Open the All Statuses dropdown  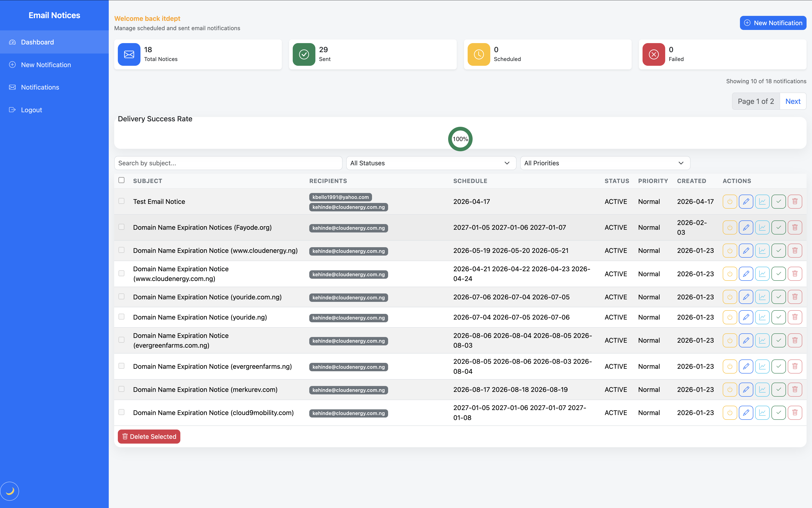431,163
